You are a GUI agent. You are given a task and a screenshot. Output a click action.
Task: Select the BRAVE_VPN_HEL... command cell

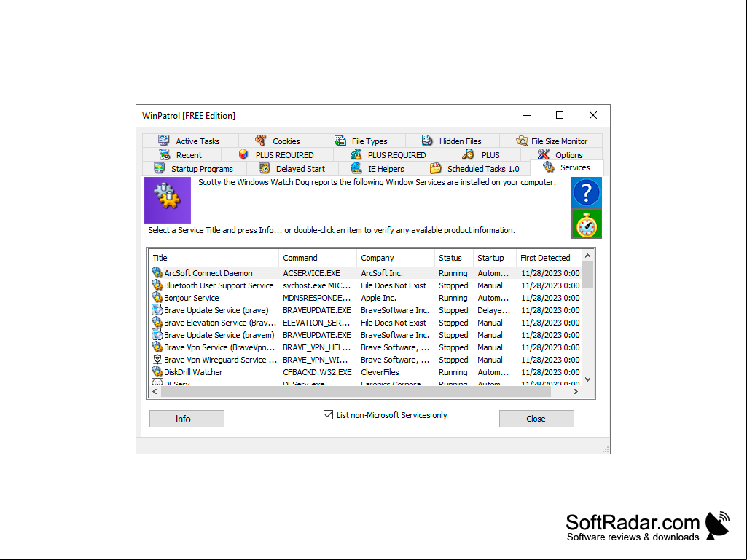(x=316, y=347)
